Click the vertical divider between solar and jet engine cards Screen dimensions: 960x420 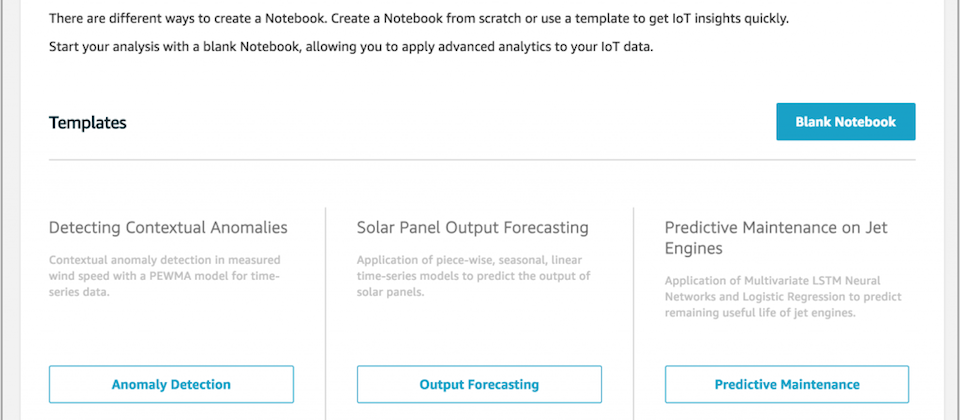tap(634, 313)
